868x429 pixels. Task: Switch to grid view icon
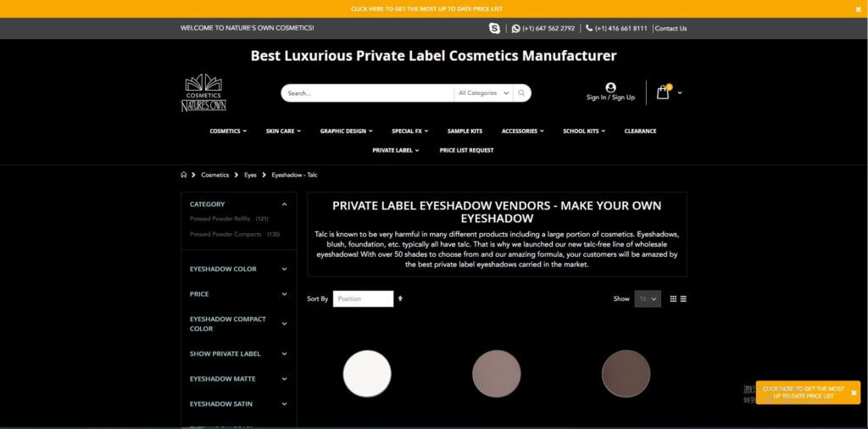(673, 299)
